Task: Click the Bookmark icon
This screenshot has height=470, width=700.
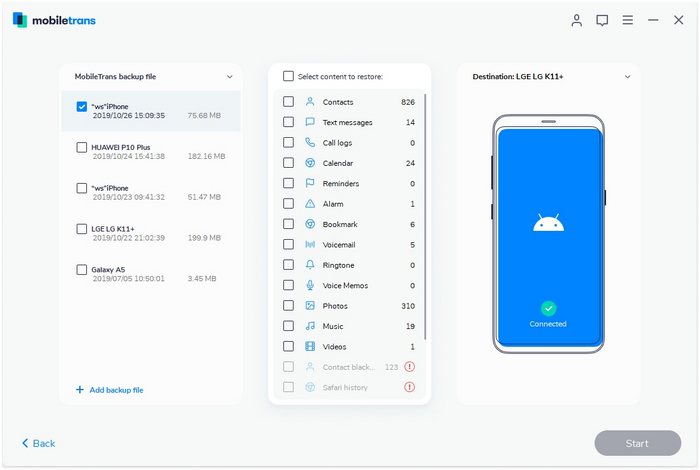Action: point(310,224)
